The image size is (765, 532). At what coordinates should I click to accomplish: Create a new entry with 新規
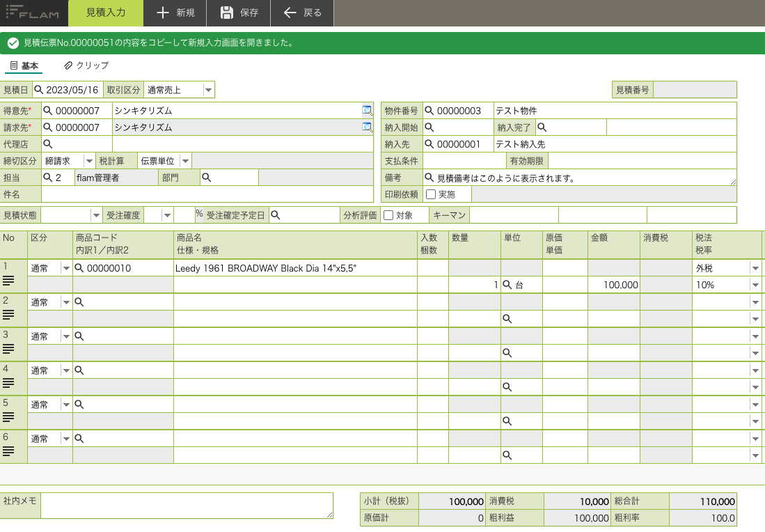coord(175,13)
